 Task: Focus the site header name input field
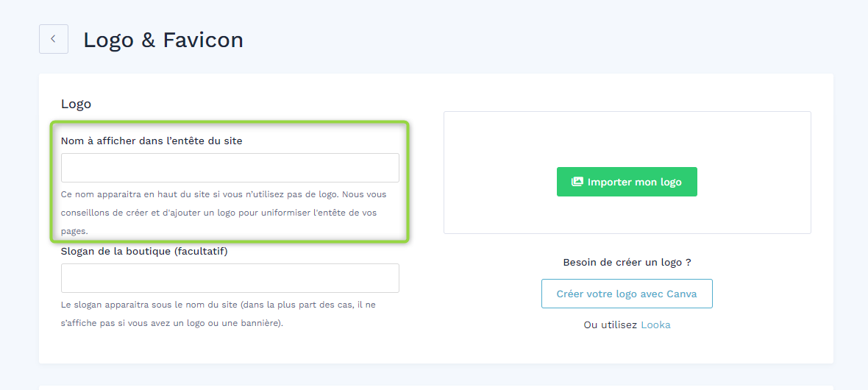click(x=230, y=168)
